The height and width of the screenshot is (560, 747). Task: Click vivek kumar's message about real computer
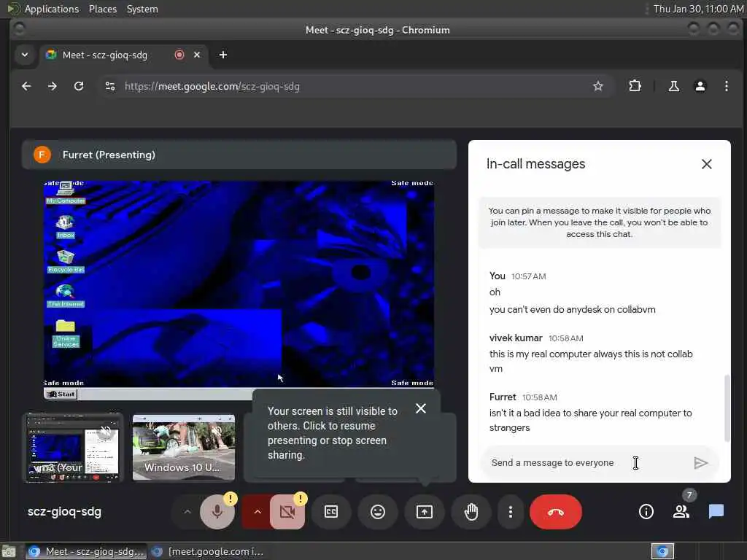point(591,361)
